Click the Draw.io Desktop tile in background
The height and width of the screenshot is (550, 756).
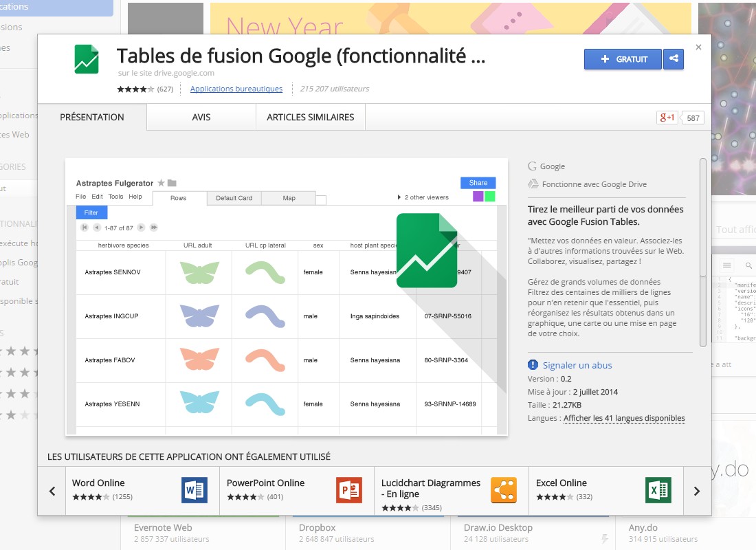click(533, 533)
